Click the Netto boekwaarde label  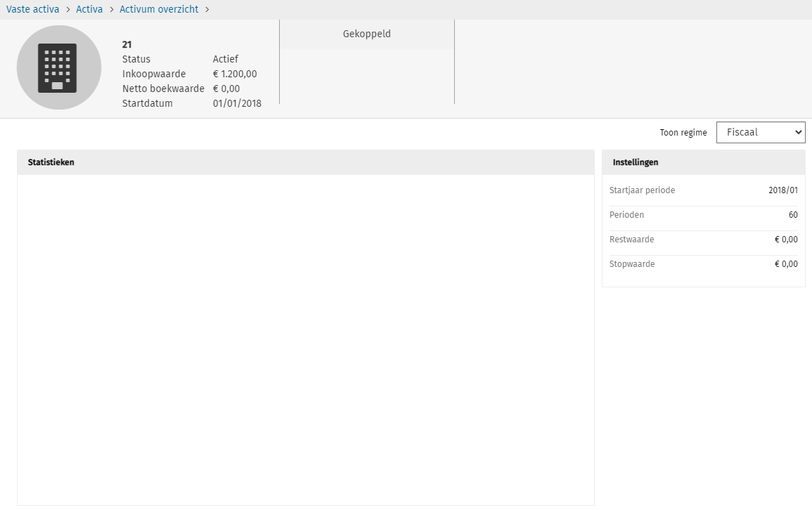pyautogui.click(x=163, y=89)
